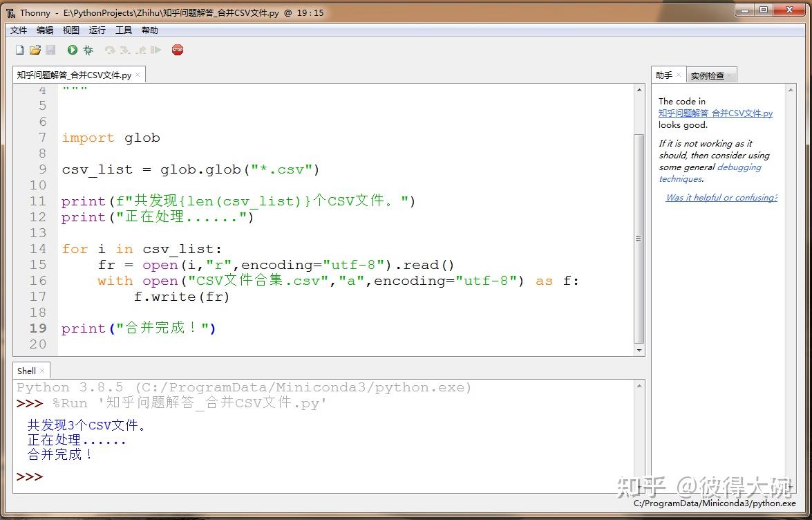Open the 文件 menu

tap(18, 30)
